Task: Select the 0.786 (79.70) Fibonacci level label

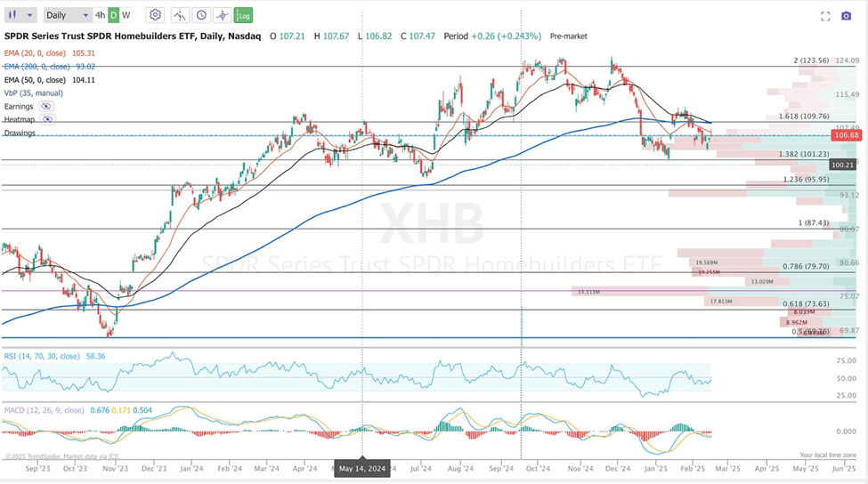Action: coord(806,266)
